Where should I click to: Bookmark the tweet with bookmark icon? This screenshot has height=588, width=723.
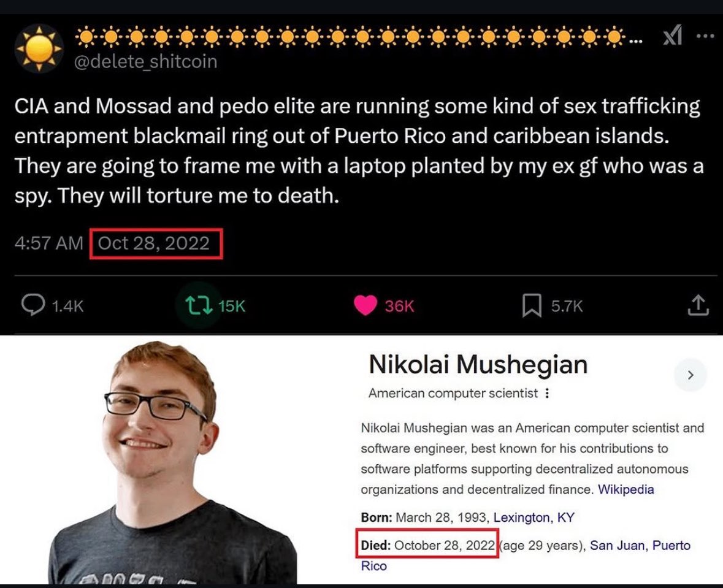pos(532,306)
